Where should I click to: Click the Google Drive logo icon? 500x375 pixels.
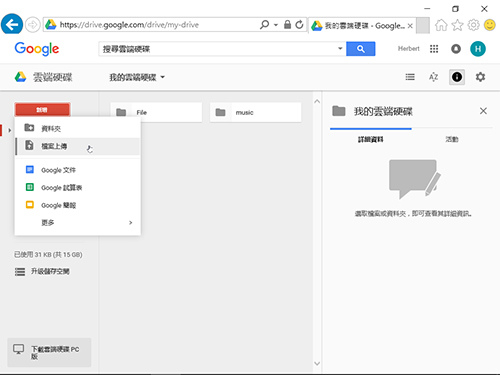pos(20,77)
